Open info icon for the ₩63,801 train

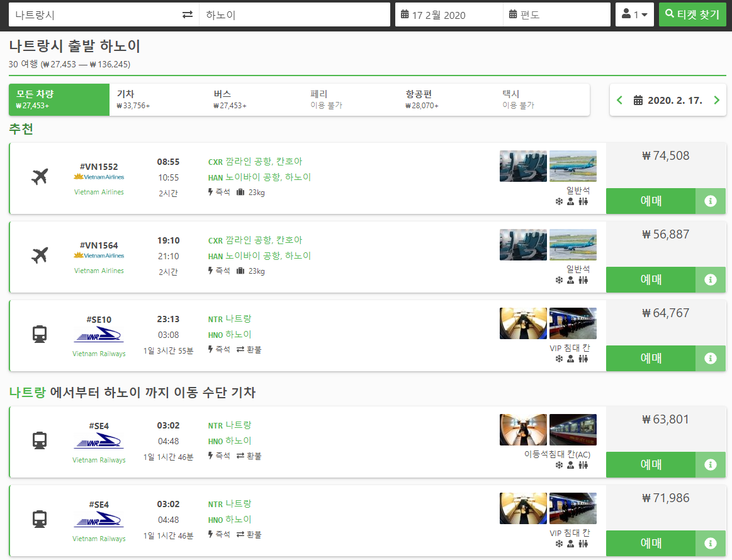coord(711,465)
